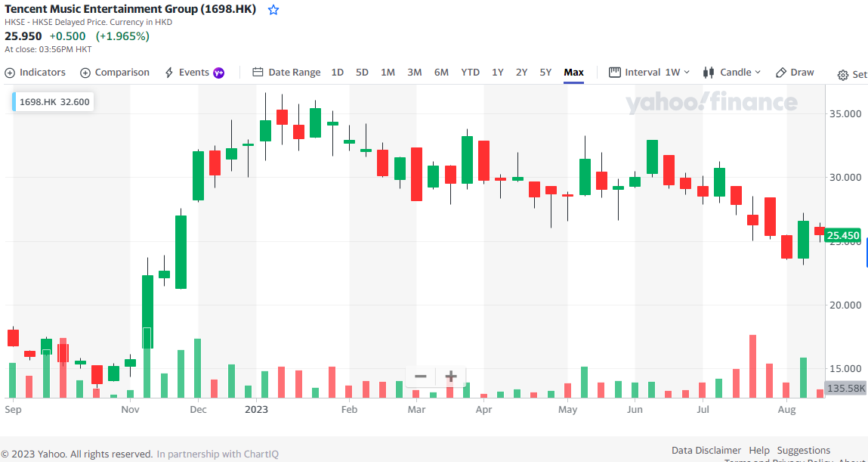Viewport: 868px width, 462px height.
Task: Open the Help link
Action: coord(759,451)
